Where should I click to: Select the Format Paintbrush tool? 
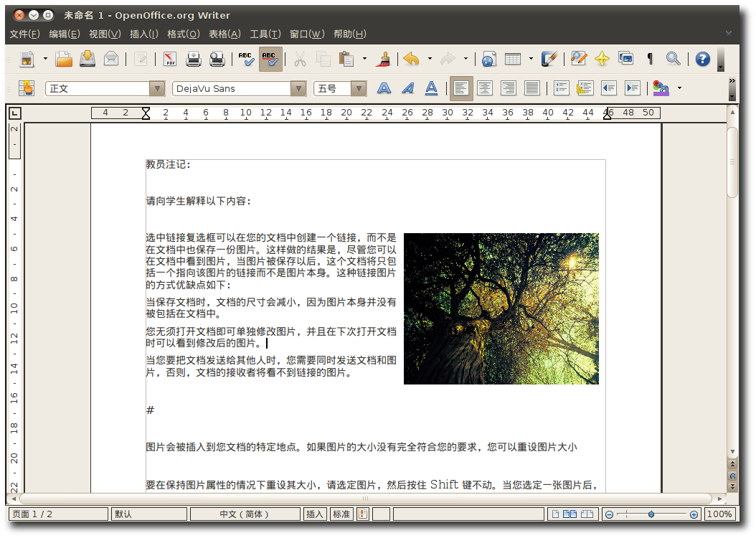pyautogui.click(x=384, y=60)
